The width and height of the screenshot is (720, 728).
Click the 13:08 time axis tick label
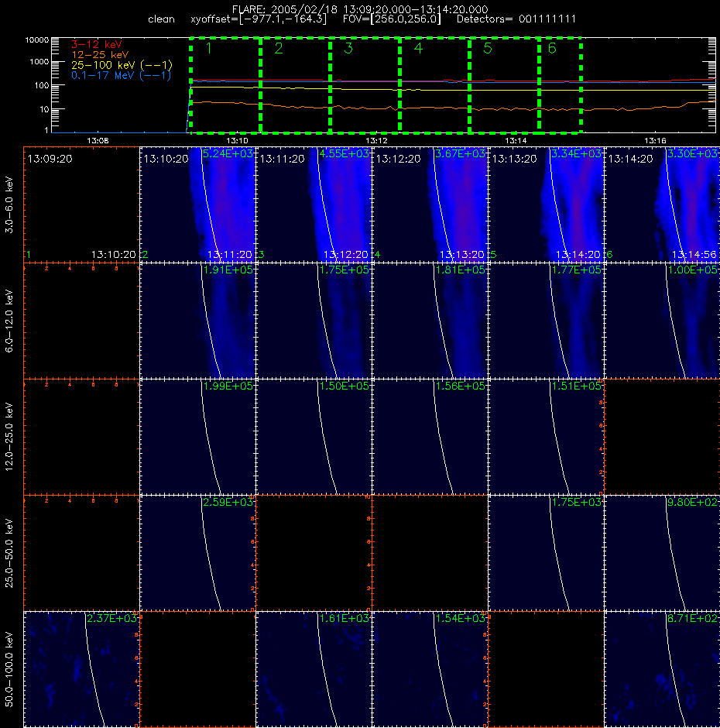98,140
